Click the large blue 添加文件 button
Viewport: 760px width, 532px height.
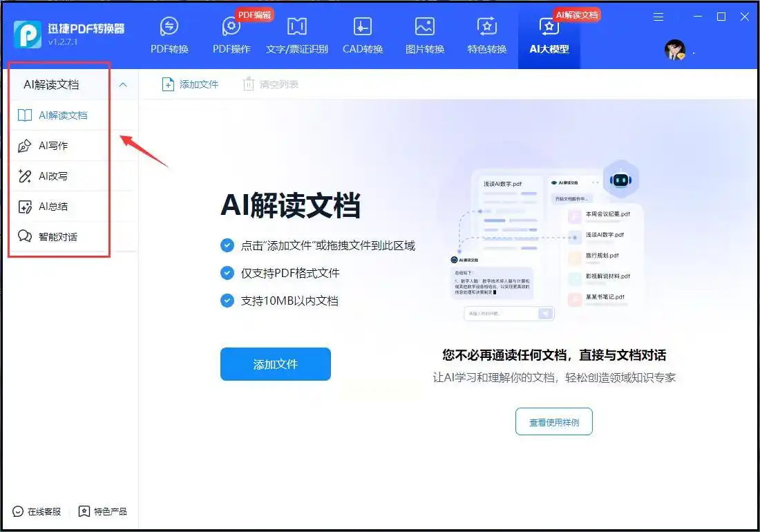point(275,364)
